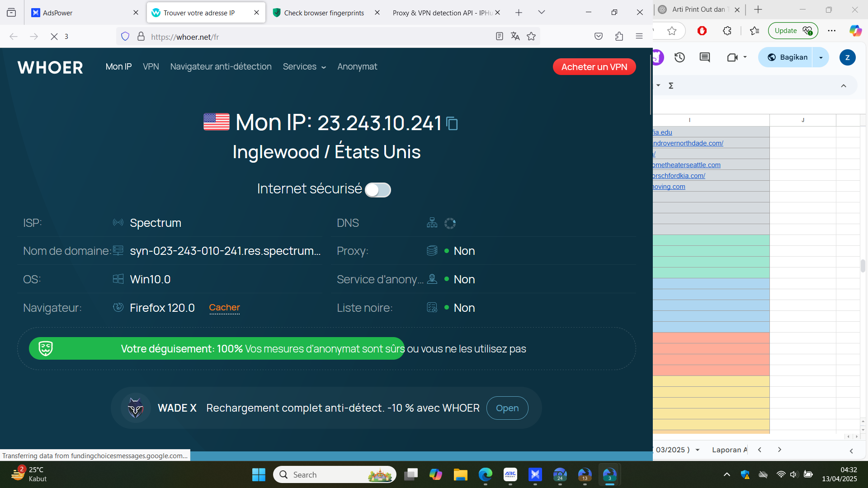Open the dropdown arrow left of the sigma
The height and width of the screenshot is (488, 868).
click(x=658, y=85)
